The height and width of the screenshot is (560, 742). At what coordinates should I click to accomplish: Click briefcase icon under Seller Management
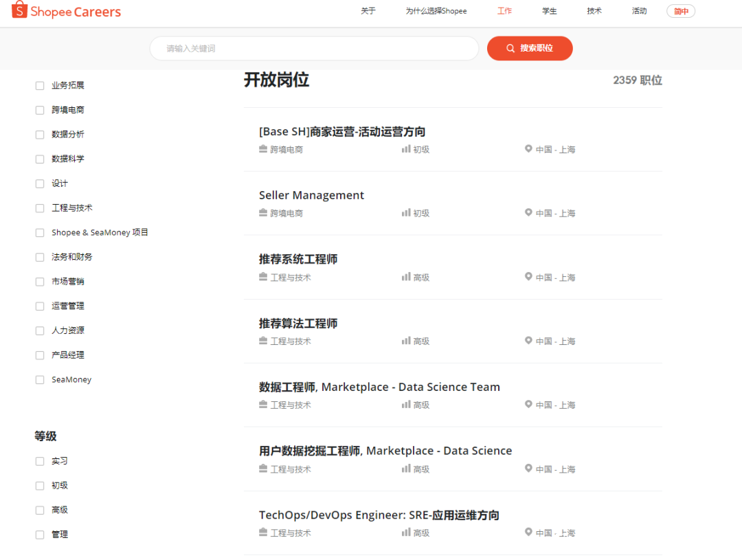(263, 213)
